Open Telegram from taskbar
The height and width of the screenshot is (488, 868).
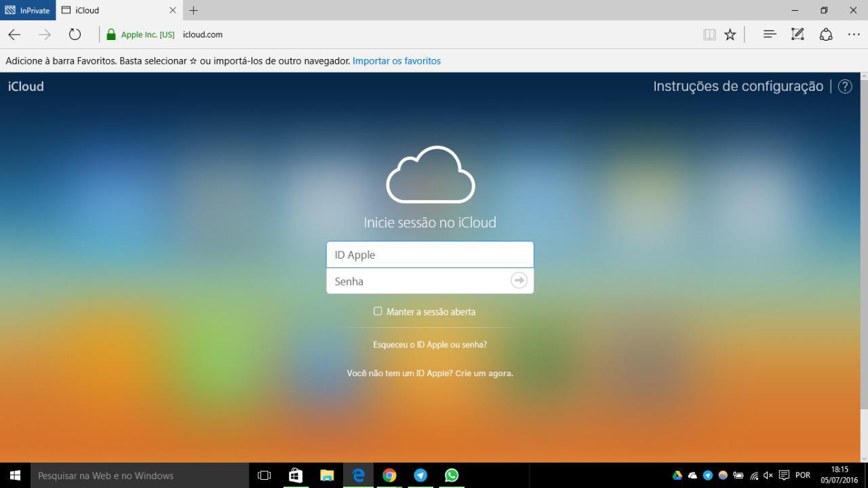(x=420, y=475)
